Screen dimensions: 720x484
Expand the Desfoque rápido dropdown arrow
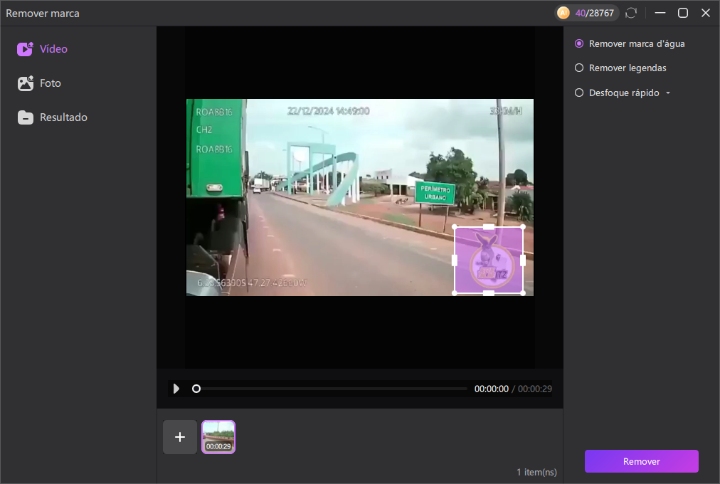click(x=667, y=93)
